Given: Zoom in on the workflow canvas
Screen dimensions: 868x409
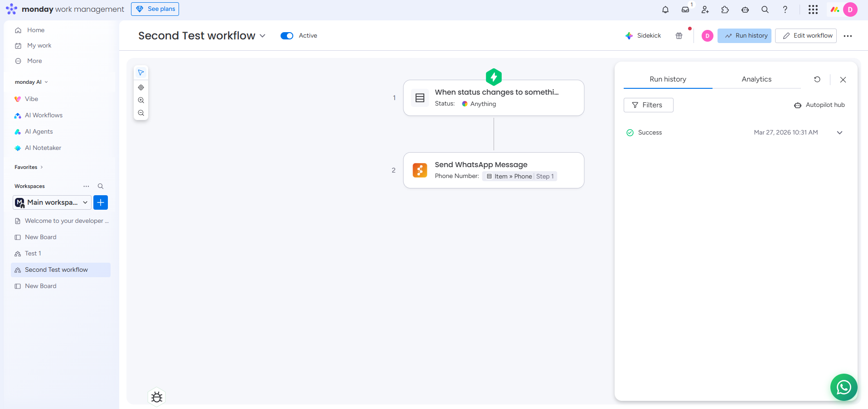Looking at the screenshot, I should (141, 100).
